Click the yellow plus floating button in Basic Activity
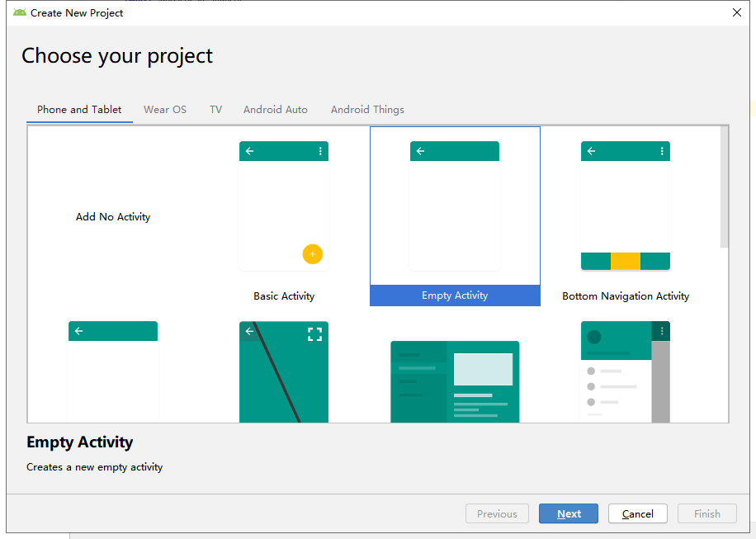 [313, 254]
